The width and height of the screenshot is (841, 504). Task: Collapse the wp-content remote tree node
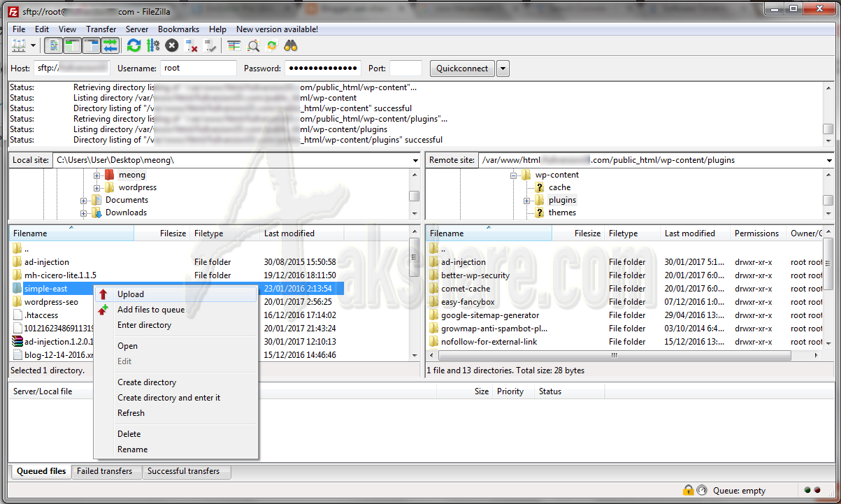pyautogui.click(x=513, y=175)
